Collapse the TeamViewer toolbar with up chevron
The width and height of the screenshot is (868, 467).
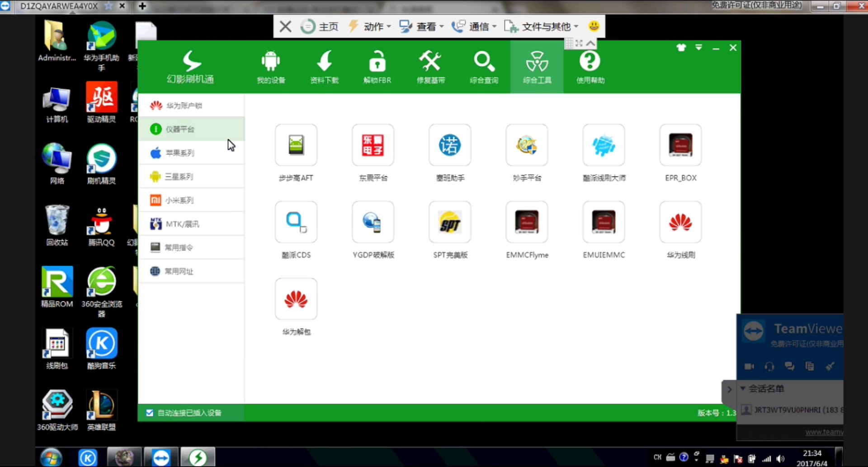(x=590, y=43)
